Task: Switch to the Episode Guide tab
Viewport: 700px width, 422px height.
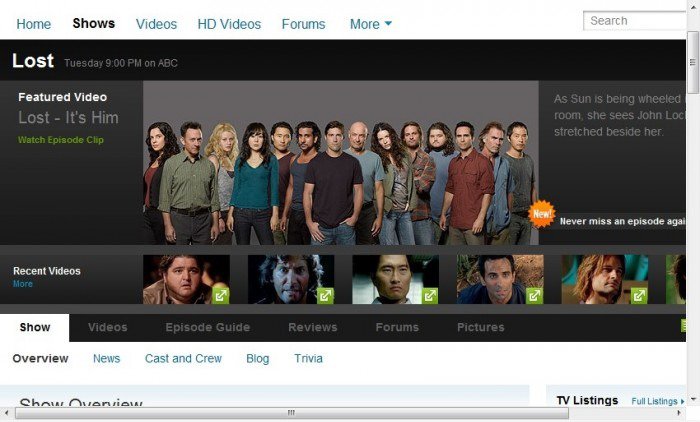Action: point(207,327)
